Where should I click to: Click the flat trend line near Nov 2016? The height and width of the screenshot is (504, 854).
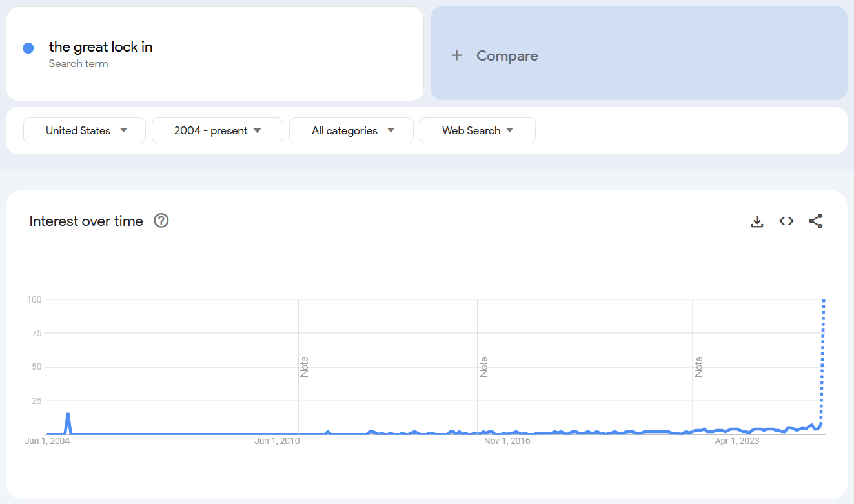(507, 431)
